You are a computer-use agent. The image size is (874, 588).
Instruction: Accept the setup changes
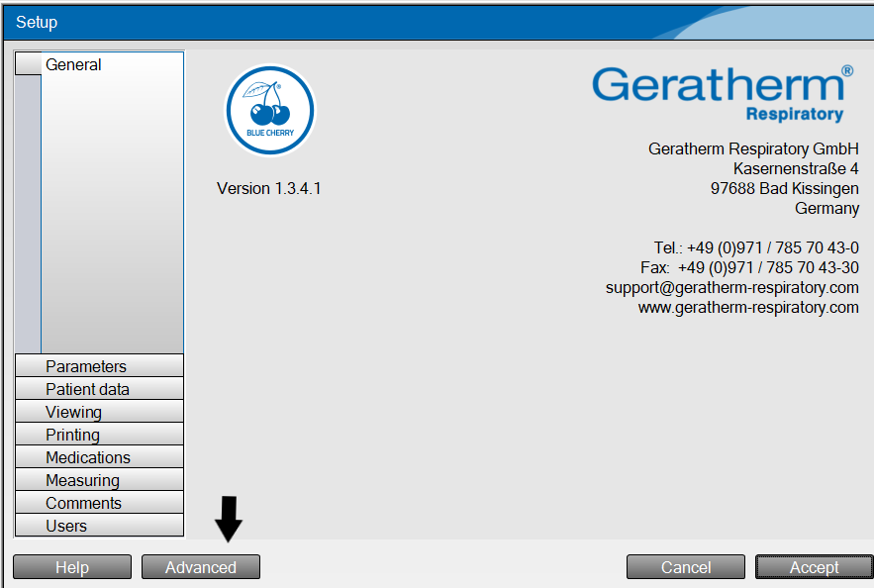point(815,567)
